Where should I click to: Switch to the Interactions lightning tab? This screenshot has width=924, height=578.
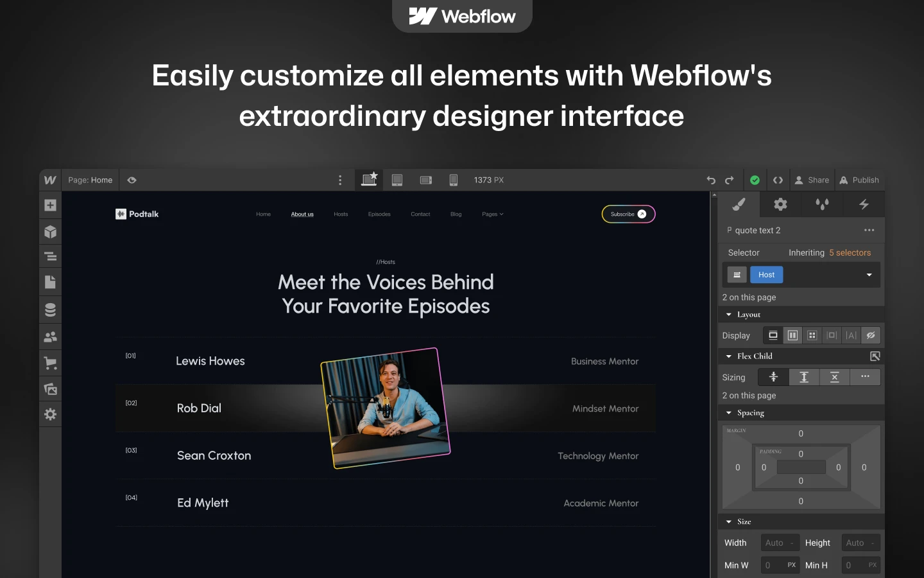tap(864, 204)
